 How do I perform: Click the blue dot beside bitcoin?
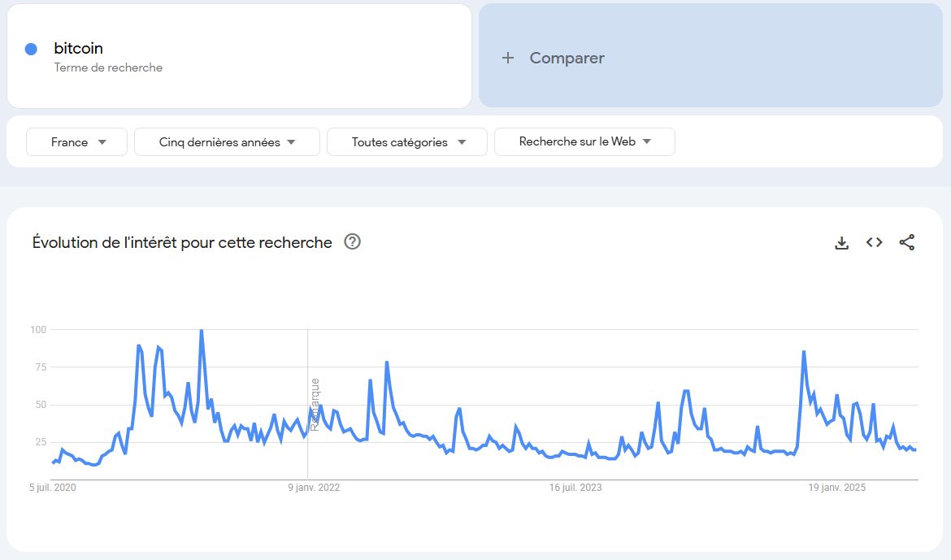[31, 49]
